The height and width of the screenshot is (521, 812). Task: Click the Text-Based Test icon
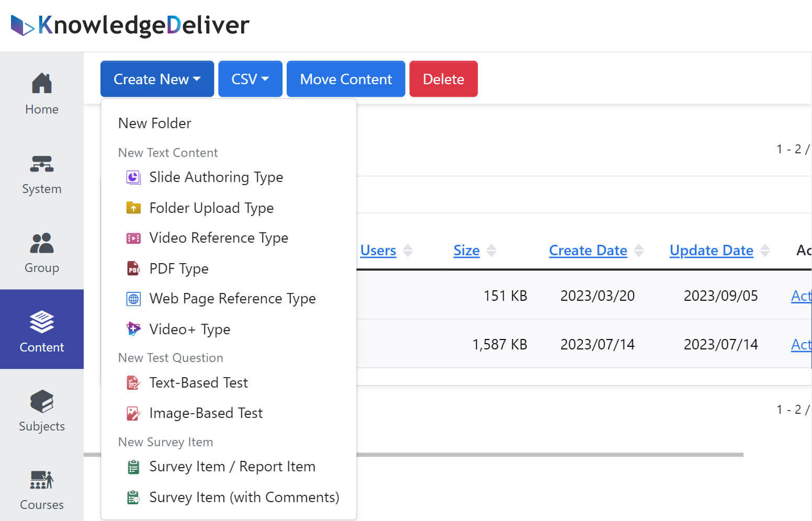coord(133,383)
